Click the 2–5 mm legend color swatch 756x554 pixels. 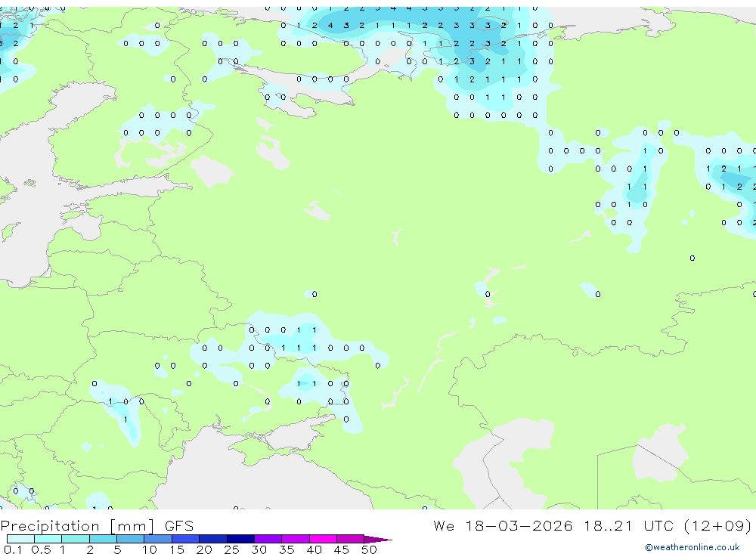pos(103,539)
